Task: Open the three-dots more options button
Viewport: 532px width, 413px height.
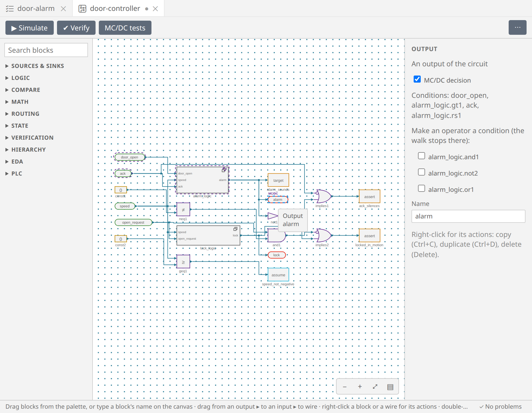Action: (x=517, y=28)
